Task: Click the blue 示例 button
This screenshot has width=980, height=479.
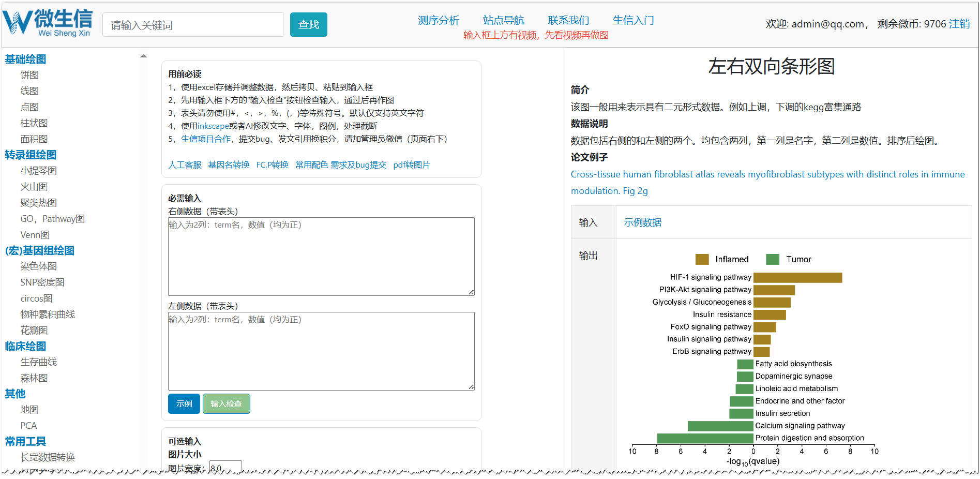Action: (184, 404)
